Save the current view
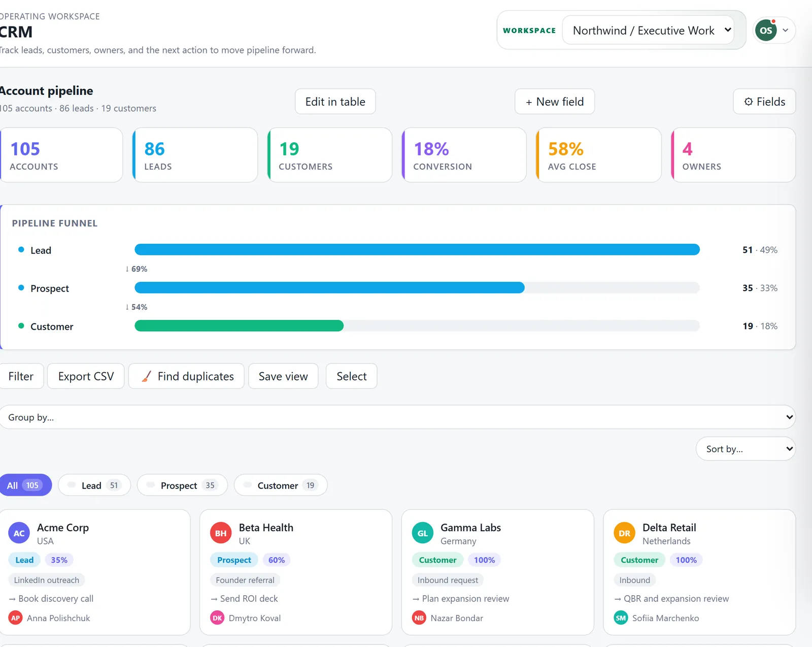 click(283, 376)
